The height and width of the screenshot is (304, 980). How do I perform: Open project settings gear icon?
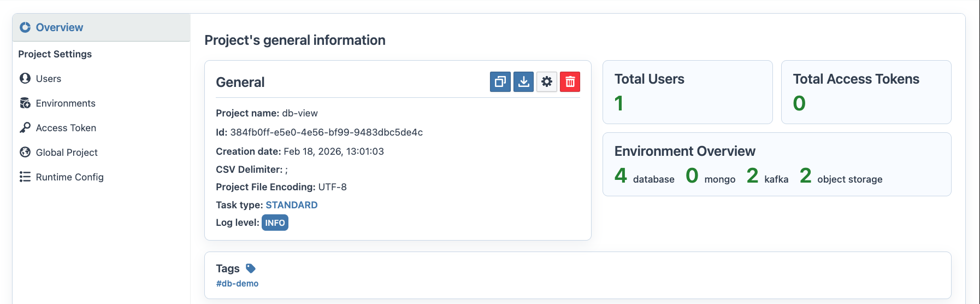point(547,82)
